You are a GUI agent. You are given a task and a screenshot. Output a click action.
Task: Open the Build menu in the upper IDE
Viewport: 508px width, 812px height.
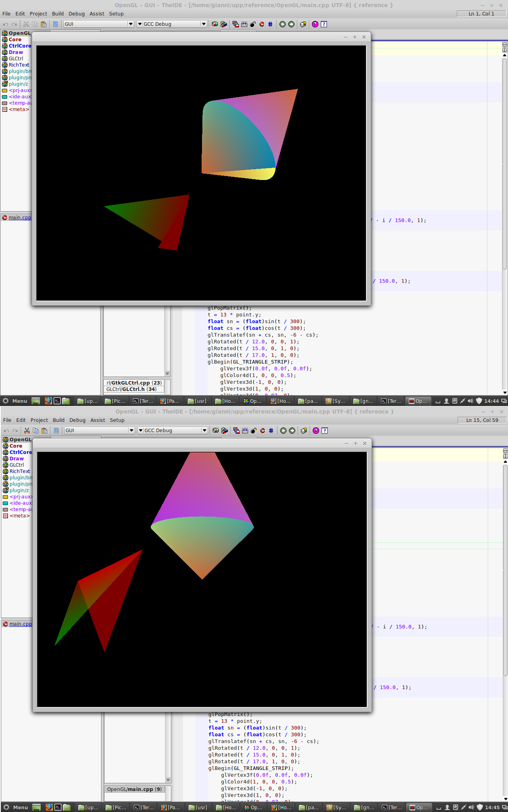pyautogui.click(x=58, y=13)
